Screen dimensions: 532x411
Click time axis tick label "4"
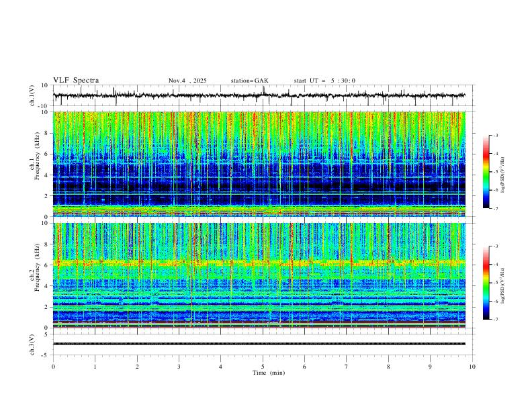point(220,367)
